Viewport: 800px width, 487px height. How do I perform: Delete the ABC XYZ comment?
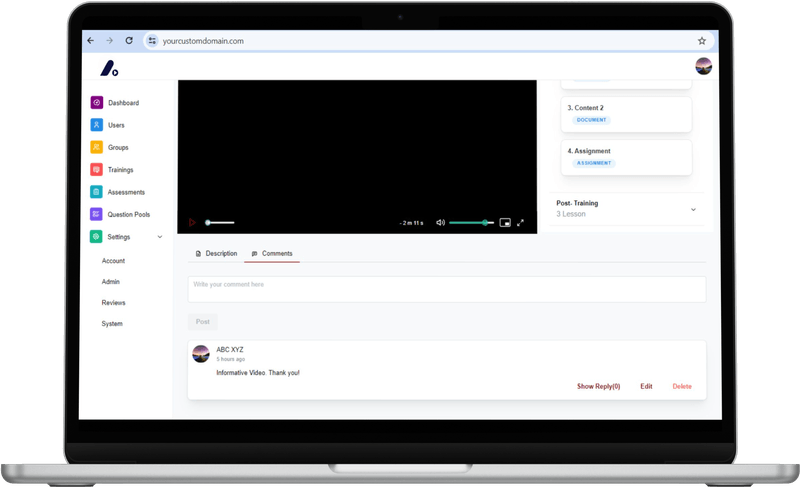pos(681,386)
